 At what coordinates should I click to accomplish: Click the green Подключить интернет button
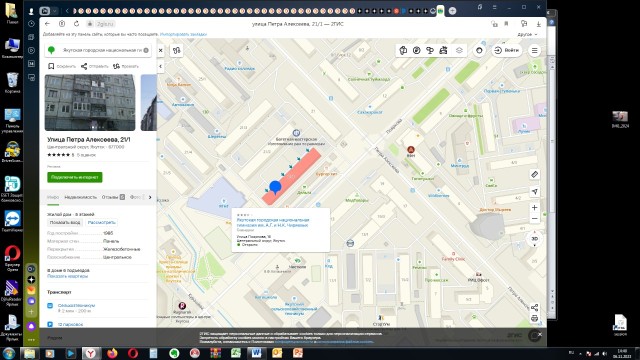[75, 177]
